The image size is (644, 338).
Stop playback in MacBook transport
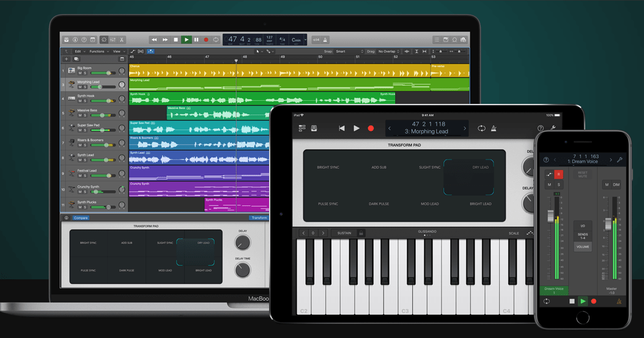coord(176,40)
